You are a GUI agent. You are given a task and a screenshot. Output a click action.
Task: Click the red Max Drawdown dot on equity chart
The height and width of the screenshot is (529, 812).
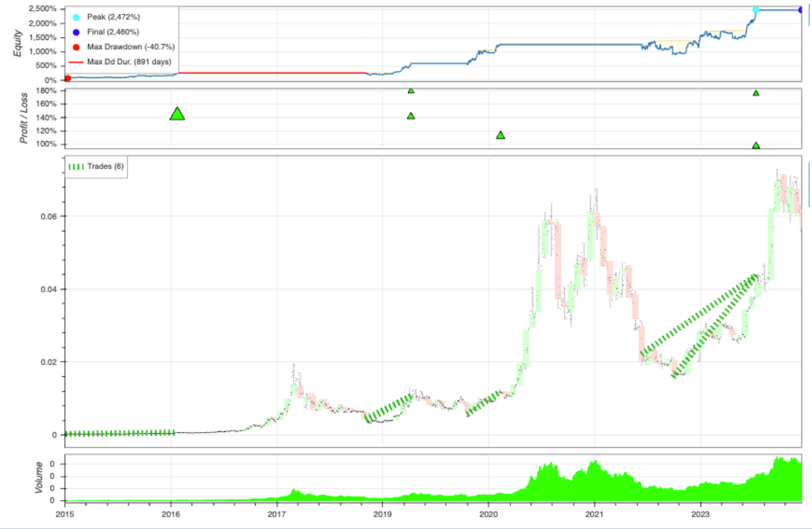pyautogui.click(x=68, y=79)
